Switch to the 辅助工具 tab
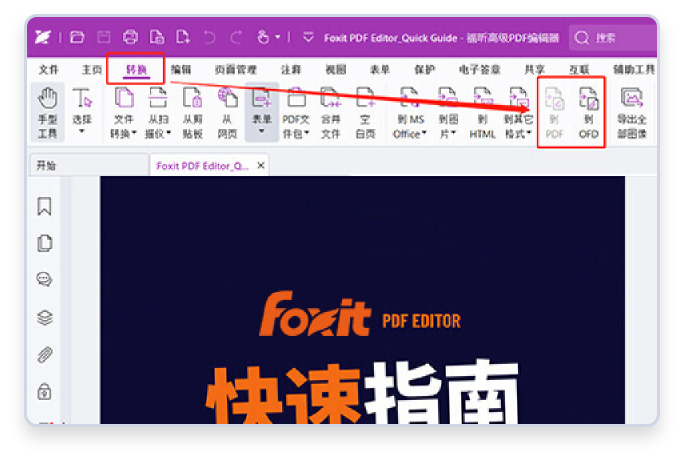Viewport: 684px width, 461px height. click(x=634, y=69)
